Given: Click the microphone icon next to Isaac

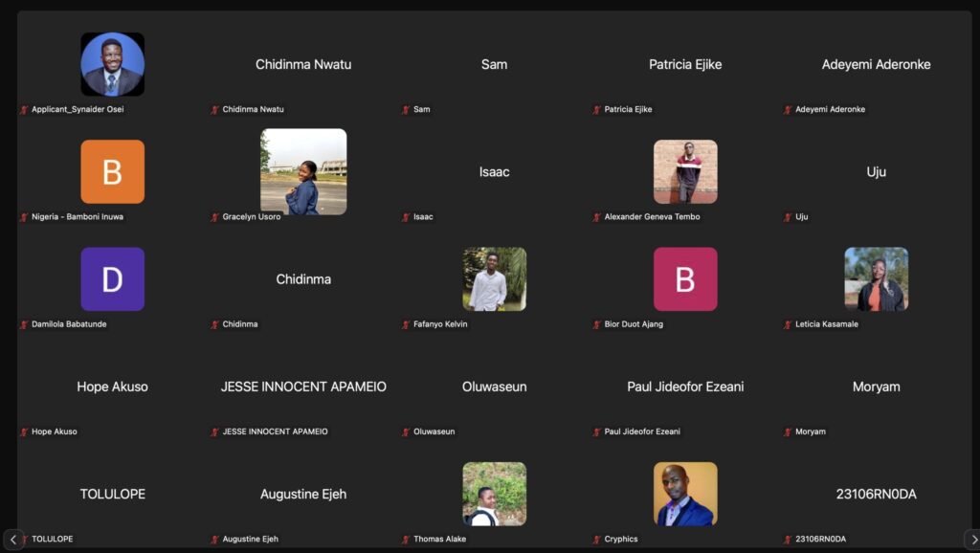Looking at the screenshot, I should pyautogui.click(x=404, y=216).
